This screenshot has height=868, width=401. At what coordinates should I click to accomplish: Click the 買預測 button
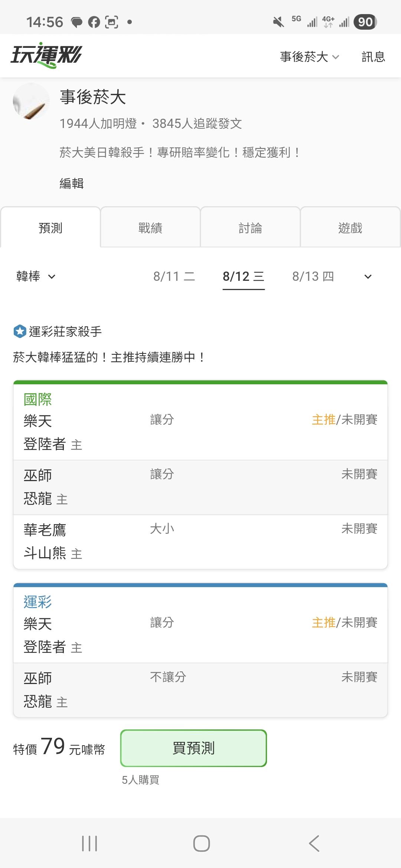(x=193, y=748)
